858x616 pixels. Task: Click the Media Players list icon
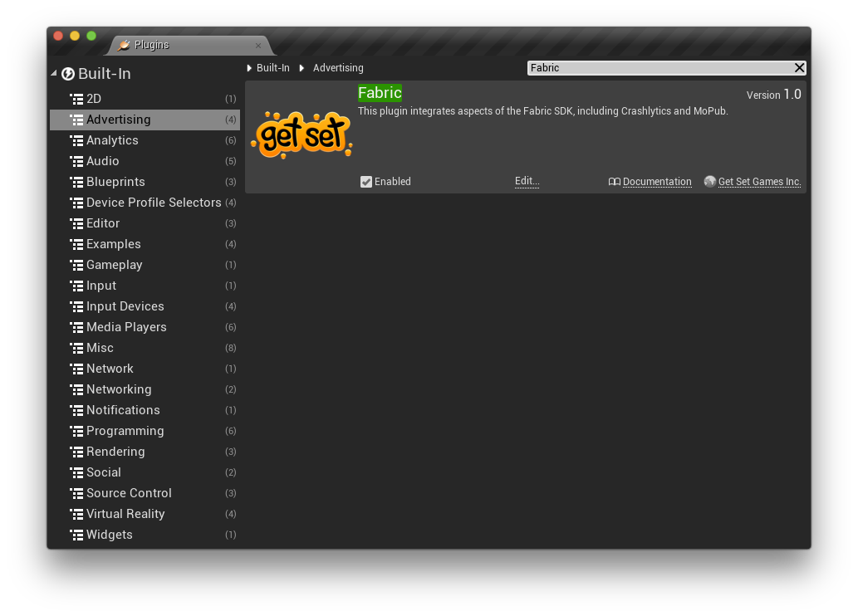[x=76, y=328]
